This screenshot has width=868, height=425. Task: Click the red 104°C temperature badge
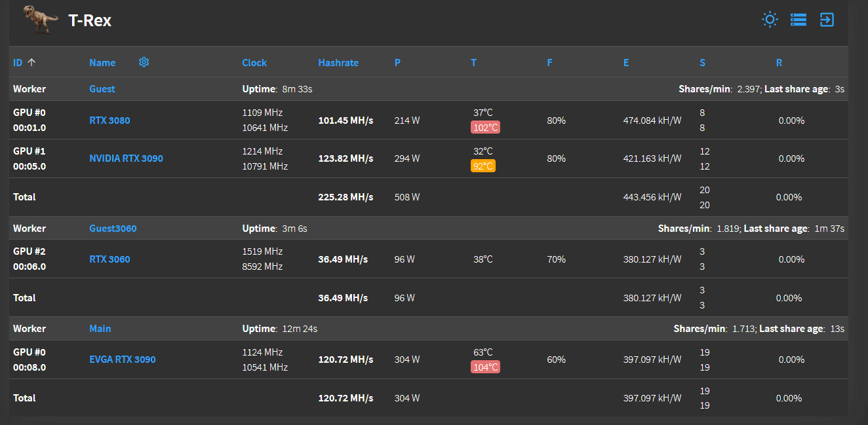click(485, 367)
